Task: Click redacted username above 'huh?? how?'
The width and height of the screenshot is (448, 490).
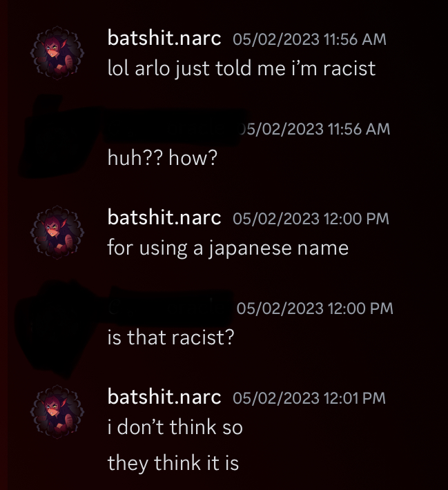Action: click(x=172, y=128)
